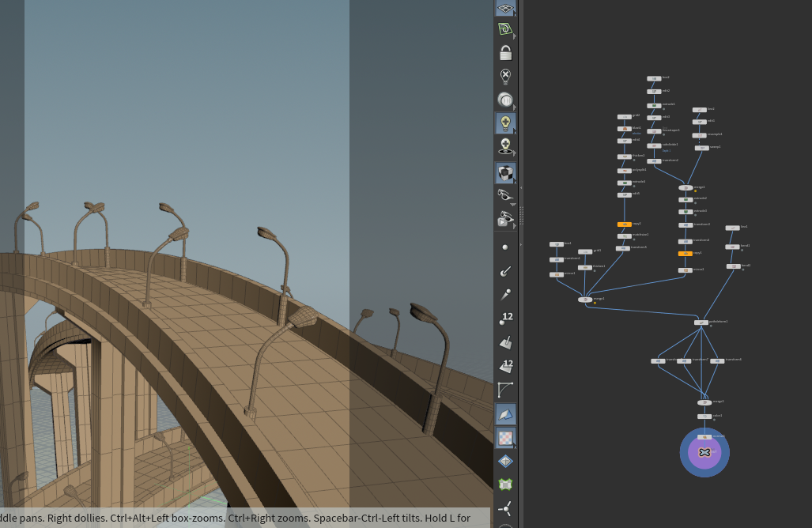Image resolution: width=812 pixels, height=528 pixels.
Task: Toggle the checkered material cube display icon
Action: point(505,173)
